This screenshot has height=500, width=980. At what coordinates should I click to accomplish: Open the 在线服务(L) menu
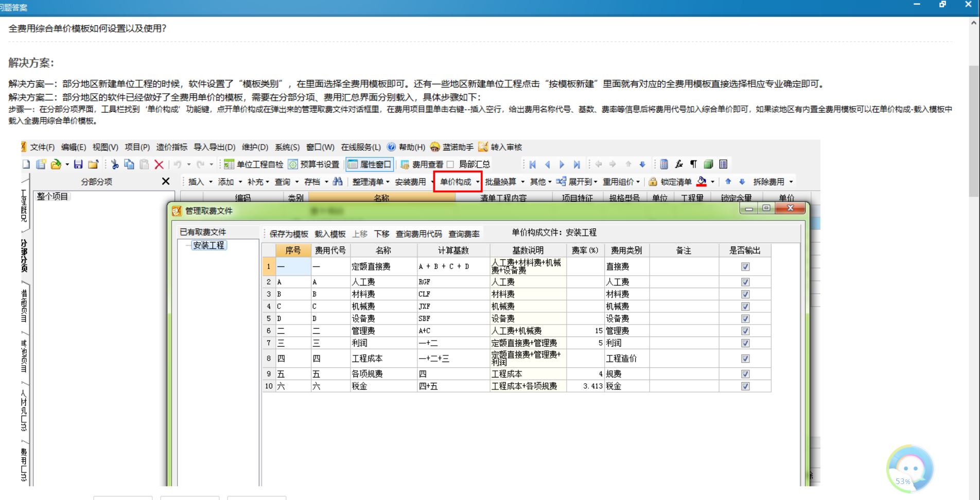pyautogui.click(x=361, y=147)
